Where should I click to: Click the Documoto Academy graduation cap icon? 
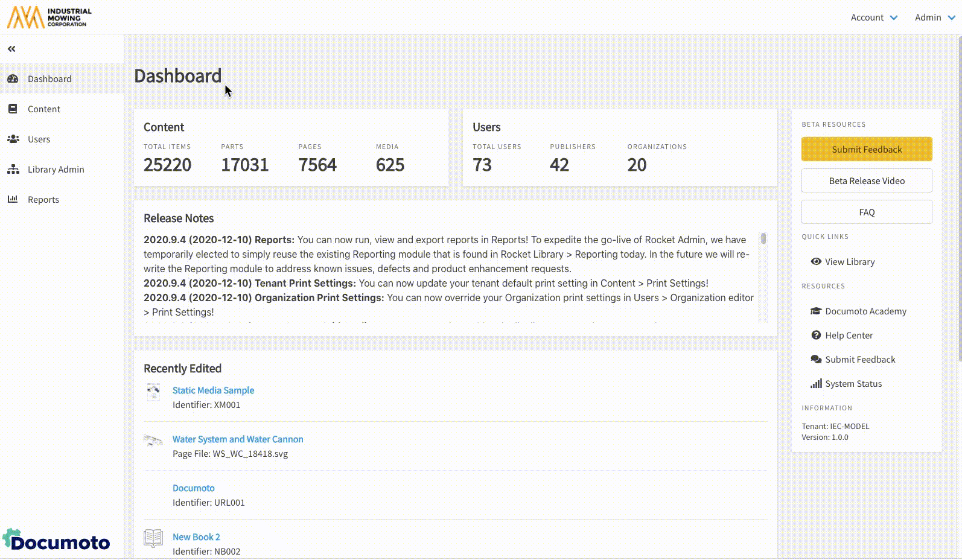click(x=816, y=311)
